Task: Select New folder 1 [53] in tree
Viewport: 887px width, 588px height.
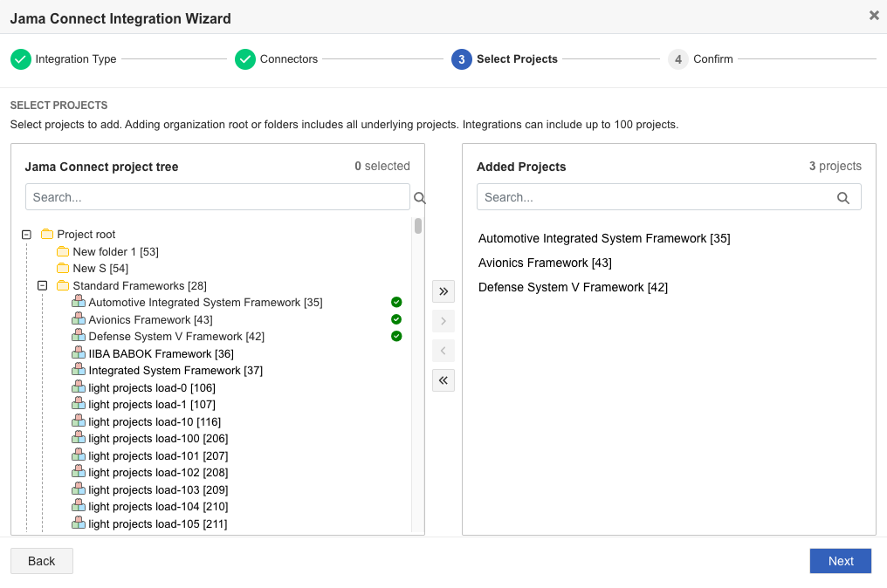Action: (116, 251)
